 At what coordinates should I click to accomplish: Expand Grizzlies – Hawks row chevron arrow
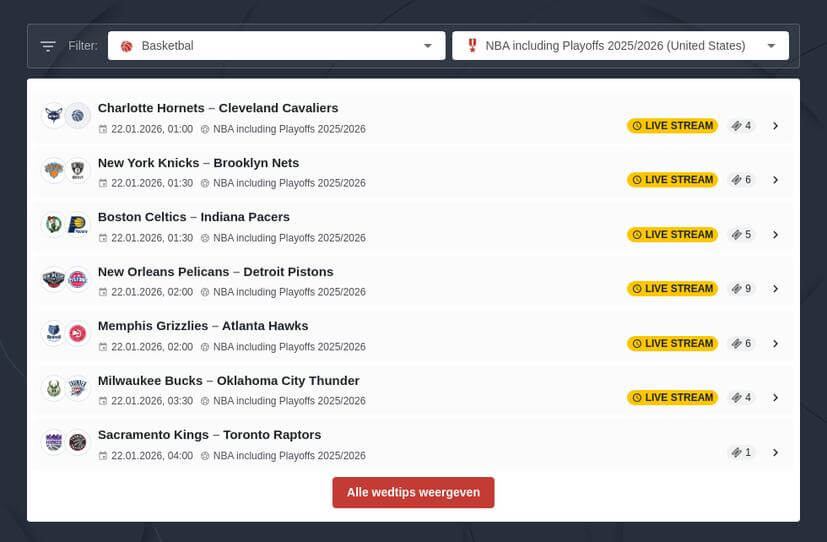[x=775, y=344]
